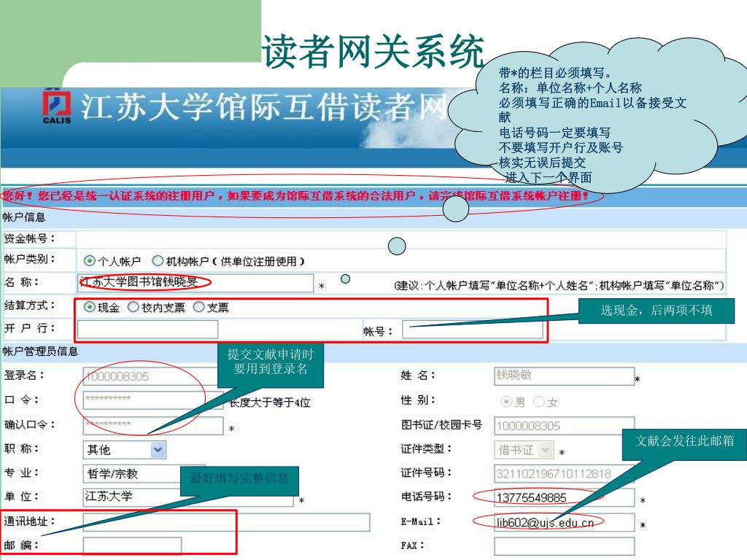Open the 证件类型 dropdown showing 借书证

pyautogui.click(x=524, y=449)
